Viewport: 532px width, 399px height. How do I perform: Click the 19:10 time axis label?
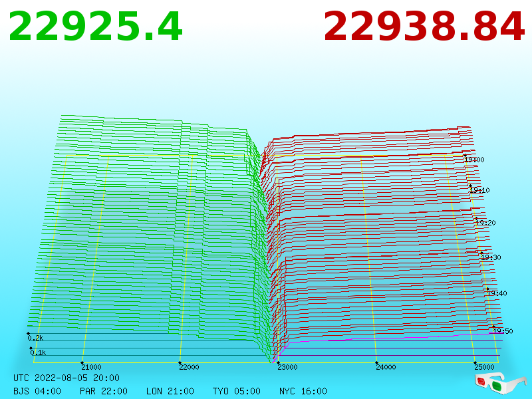tap(479, 190)
